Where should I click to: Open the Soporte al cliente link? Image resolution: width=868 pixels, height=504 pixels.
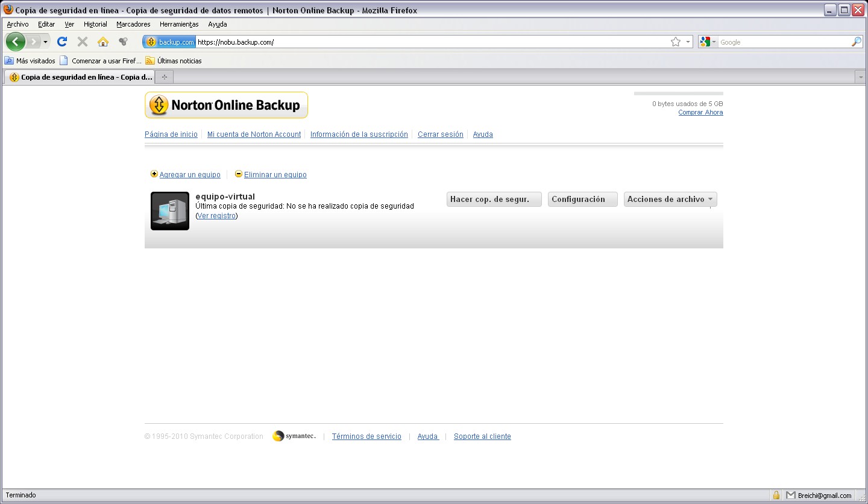[482, 436]
